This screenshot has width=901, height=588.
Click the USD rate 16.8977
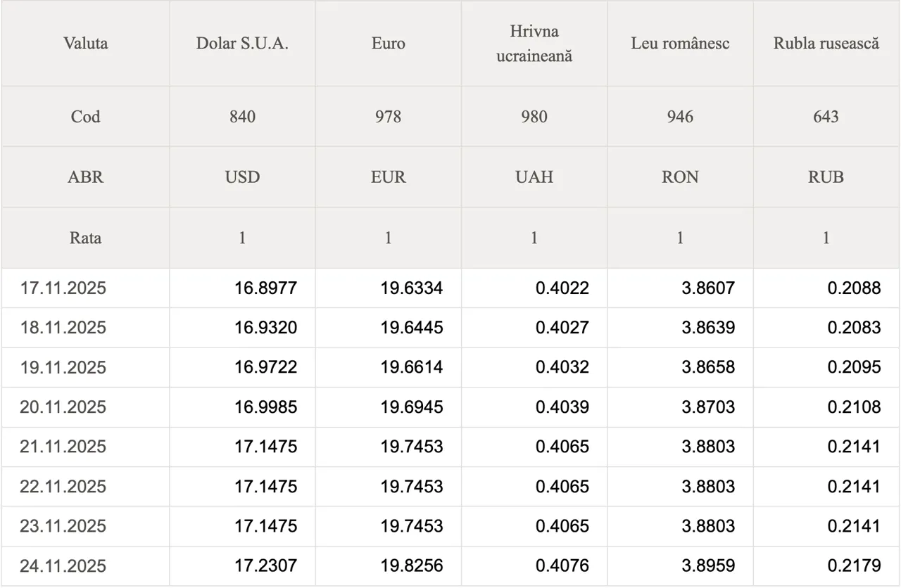coord(265,288)
